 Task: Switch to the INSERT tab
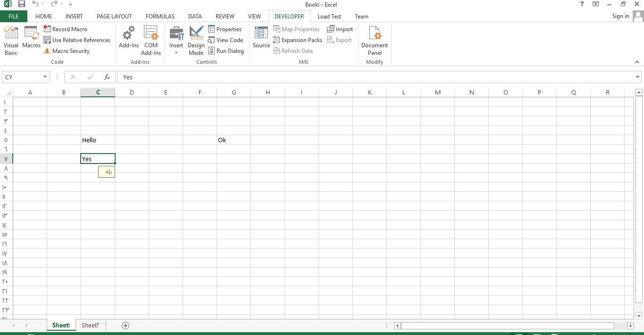tap(74, 16)
